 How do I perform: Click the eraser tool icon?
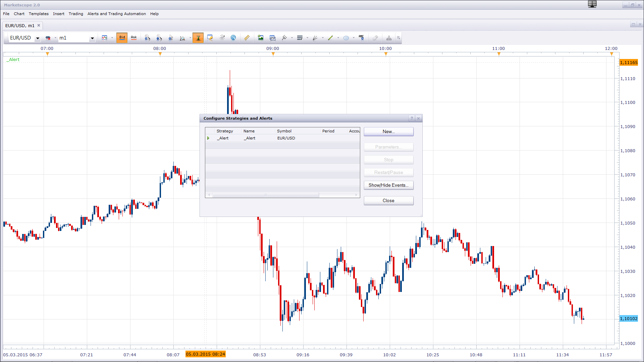(x=375, y=38)
